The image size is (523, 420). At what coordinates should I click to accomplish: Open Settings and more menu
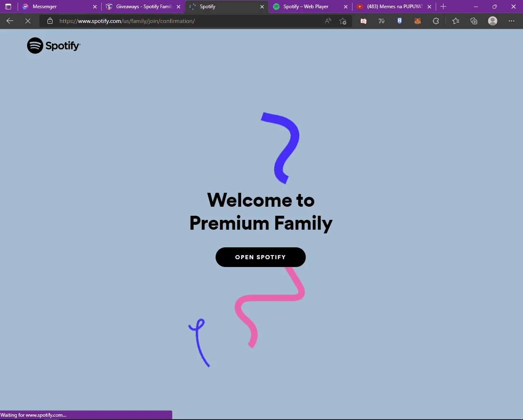(512, 21)
